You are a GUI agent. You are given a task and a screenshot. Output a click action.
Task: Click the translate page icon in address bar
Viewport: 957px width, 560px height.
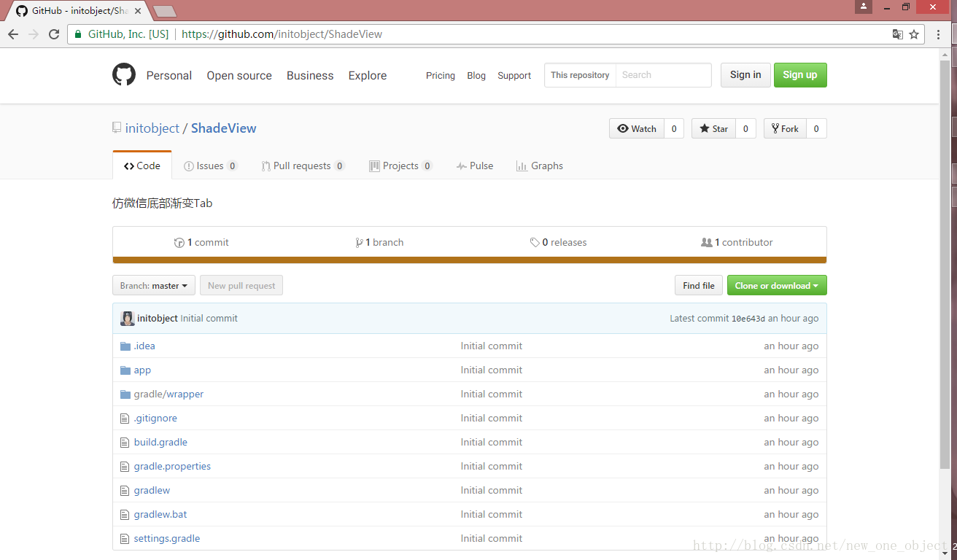(x=898, y=34)
